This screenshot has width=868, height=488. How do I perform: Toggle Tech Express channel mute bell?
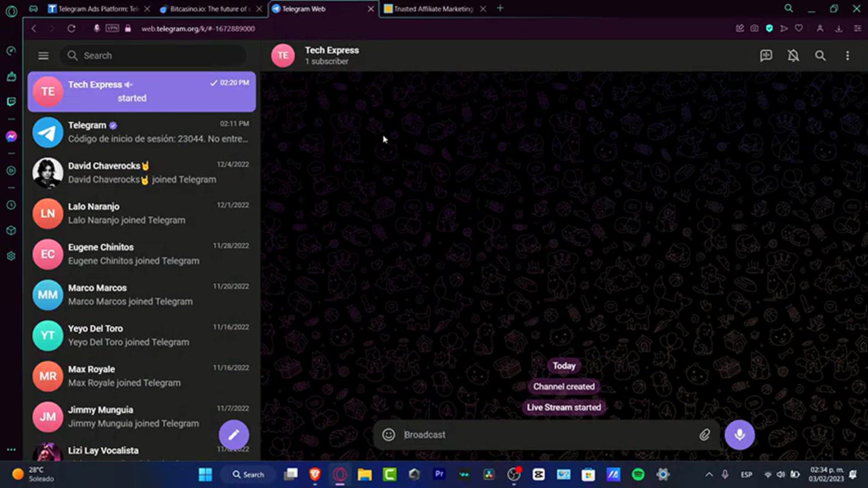793,56
